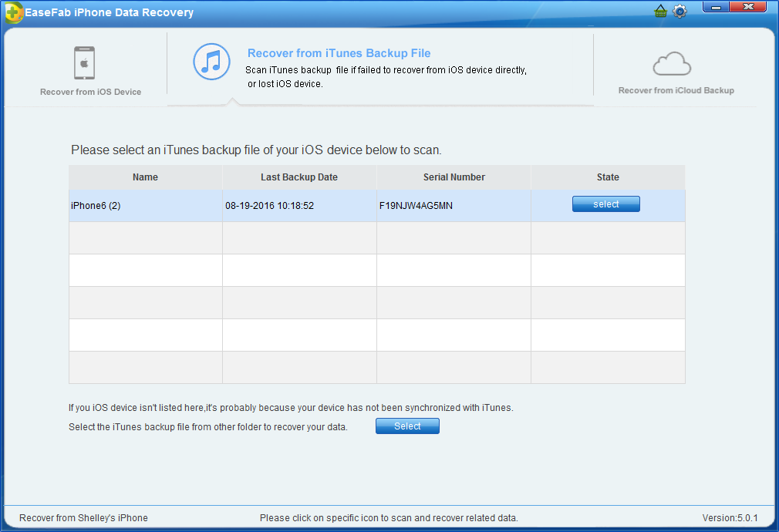Viewport: 779px width, 532px height.
Task: Click the 'Select the iTunes backup file from other folder' text
Action: click(x=208, y=427)
